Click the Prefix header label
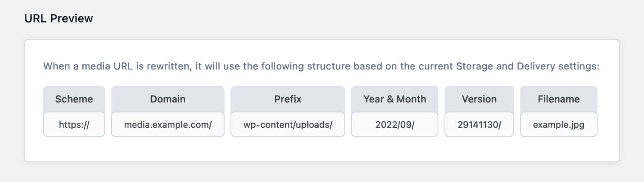The height and width of the screenshot is (182, 644). [288, 99]
